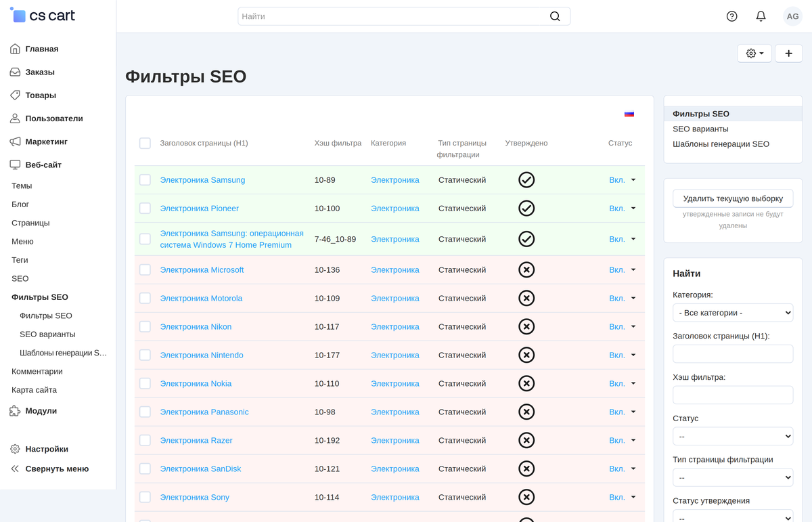Open Карта сайта in the sidebar
Image resolution: width=812 pixels, height=522 pixels.
(34, 390)
